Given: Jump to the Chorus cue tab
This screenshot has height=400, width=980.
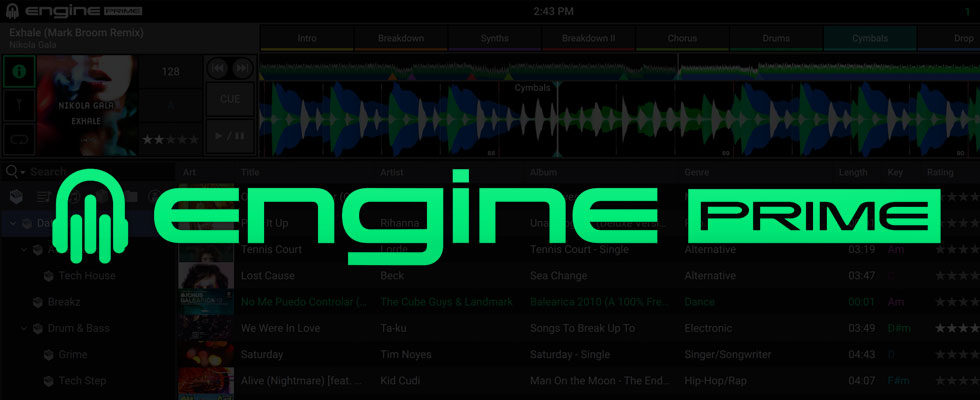Looking at the screenshot, I should point(682,38).
